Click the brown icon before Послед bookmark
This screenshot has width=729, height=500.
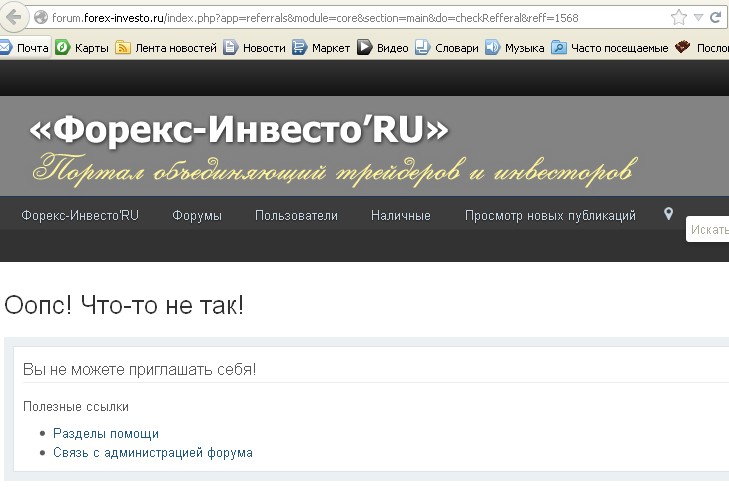pos(683,47)
